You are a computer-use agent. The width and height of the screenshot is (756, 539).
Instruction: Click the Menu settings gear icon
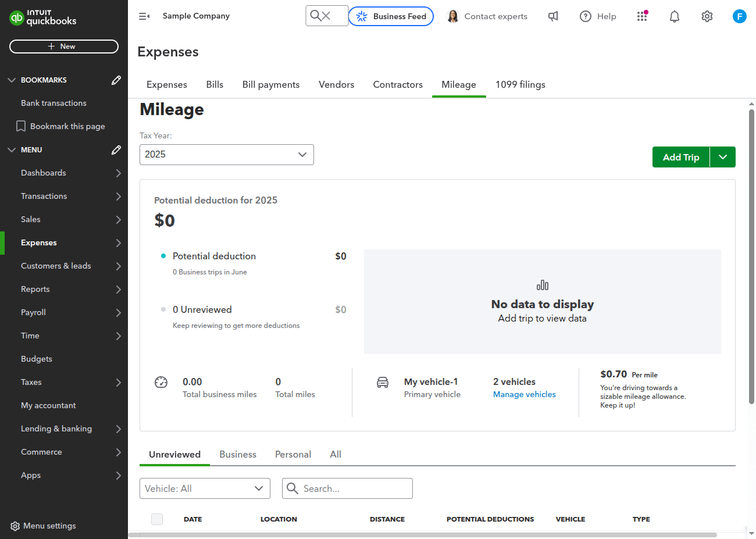coord(15,526)
